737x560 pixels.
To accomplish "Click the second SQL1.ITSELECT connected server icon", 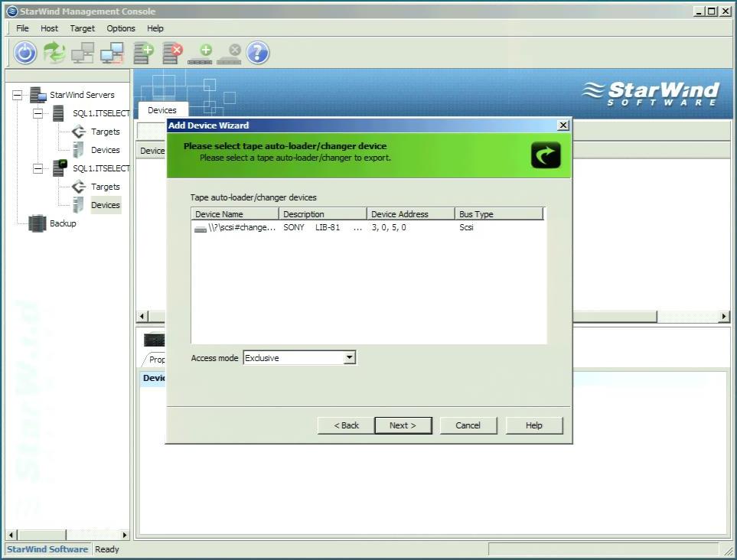I will click(x=59, y=168).
